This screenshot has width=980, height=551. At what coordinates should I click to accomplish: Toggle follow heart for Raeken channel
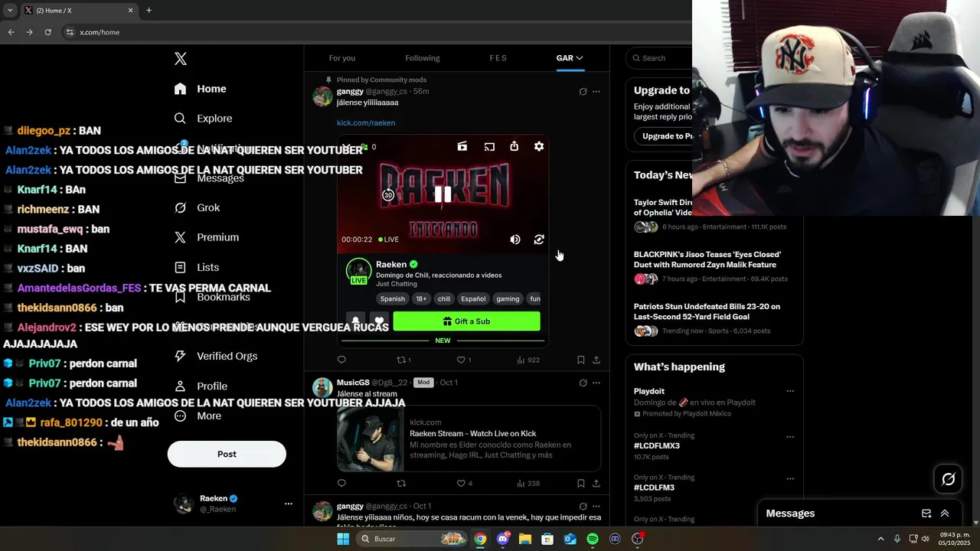point(379,321)
